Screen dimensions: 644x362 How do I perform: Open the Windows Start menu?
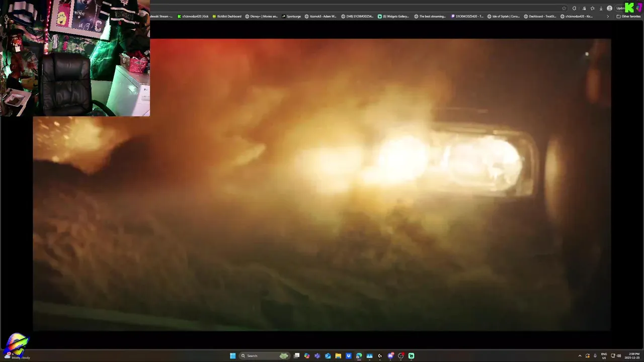pos(232,356)
